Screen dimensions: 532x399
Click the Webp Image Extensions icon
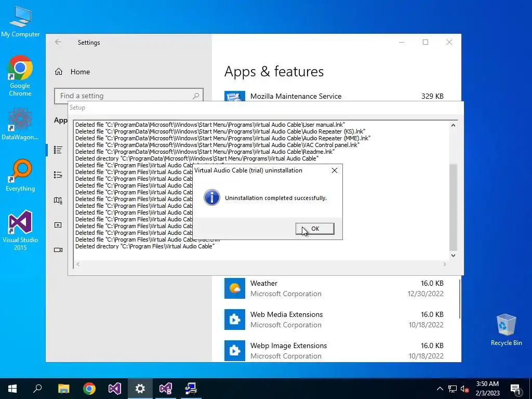234,351
